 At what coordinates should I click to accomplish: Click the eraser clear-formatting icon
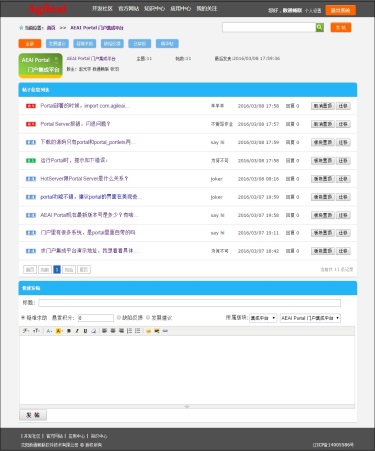[94, 331]
